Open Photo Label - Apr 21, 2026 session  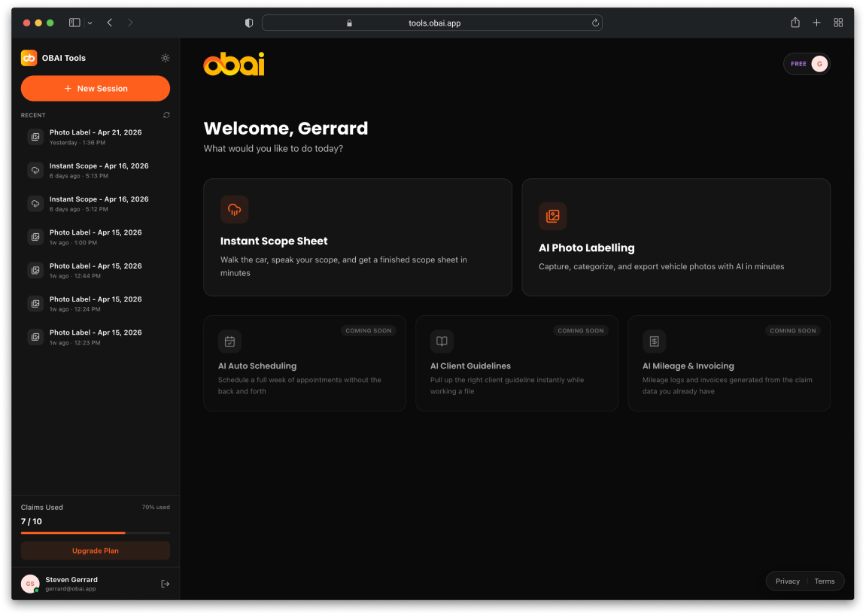(96, 137)
